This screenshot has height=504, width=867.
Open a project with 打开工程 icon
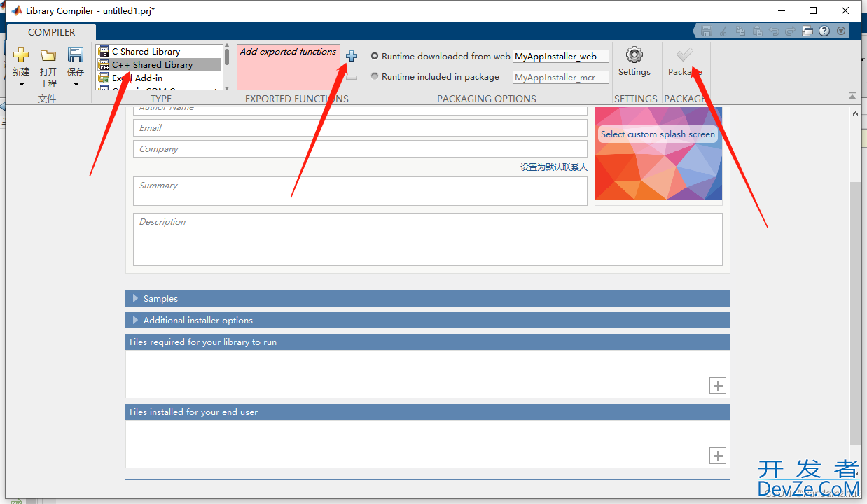[48, 55]
